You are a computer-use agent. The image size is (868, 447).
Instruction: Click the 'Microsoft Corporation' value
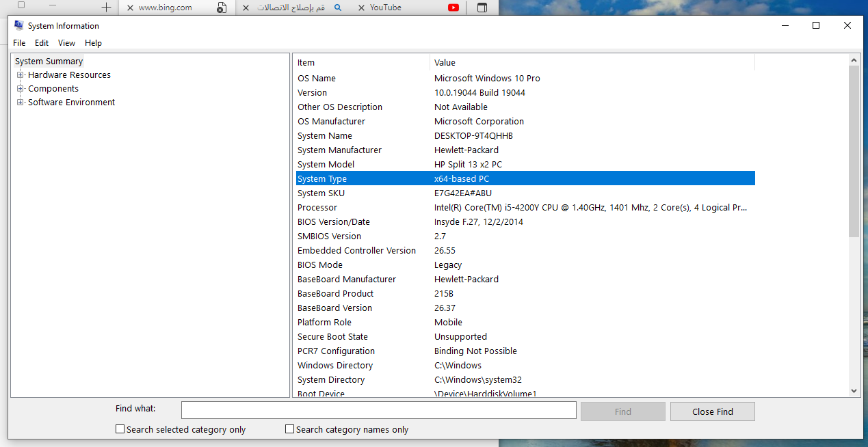(479, 122)
